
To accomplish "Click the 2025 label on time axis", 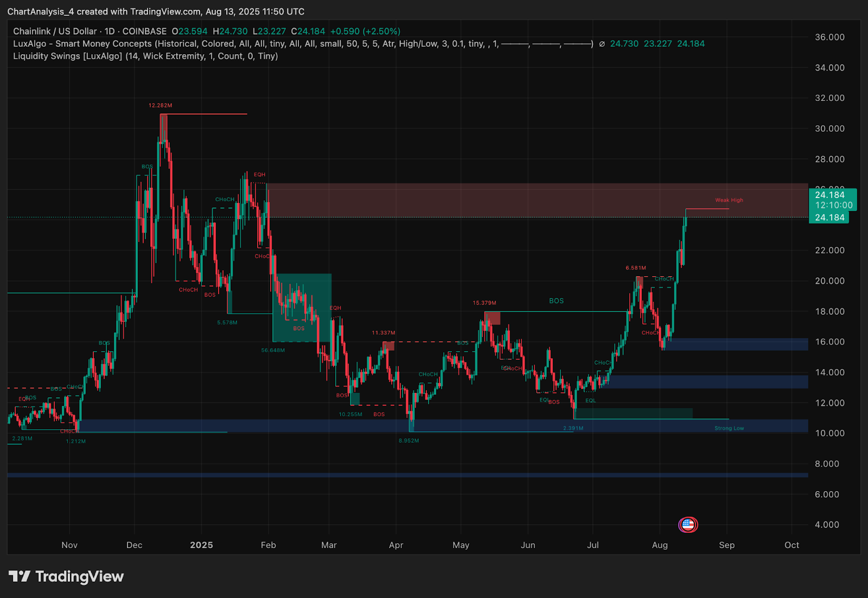I will (x=201, y=545).
